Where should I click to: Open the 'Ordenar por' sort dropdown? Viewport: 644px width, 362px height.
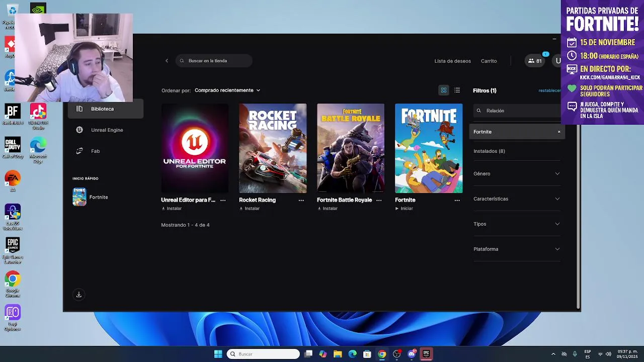227,90
